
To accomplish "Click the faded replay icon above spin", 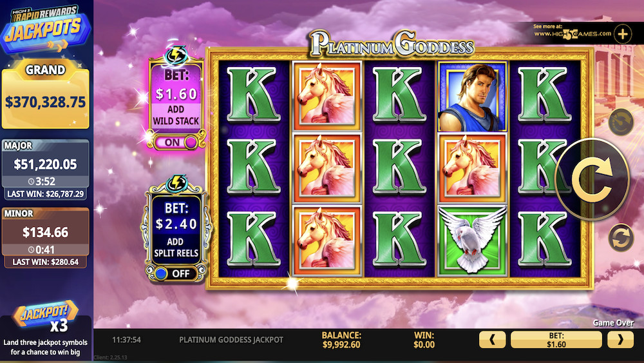I will click(x=621, y=122).
